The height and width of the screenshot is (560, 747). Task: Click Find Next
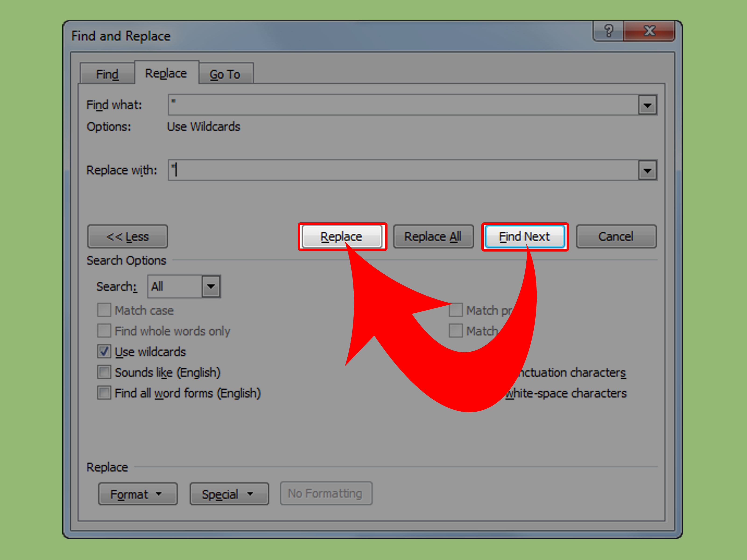coord(525,237)
